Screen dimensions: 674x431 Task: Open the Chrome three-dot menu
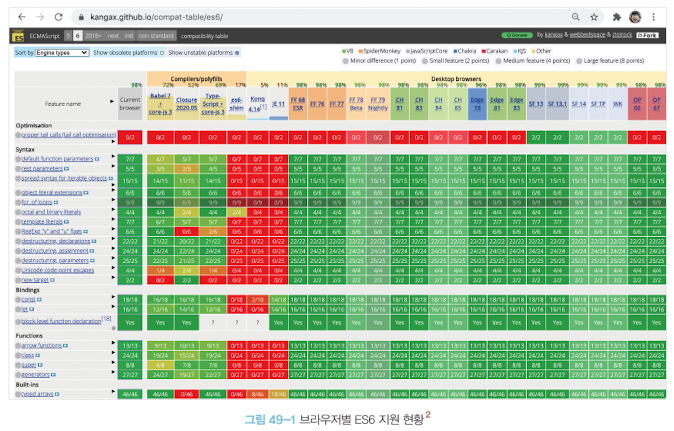coord(653,17)
